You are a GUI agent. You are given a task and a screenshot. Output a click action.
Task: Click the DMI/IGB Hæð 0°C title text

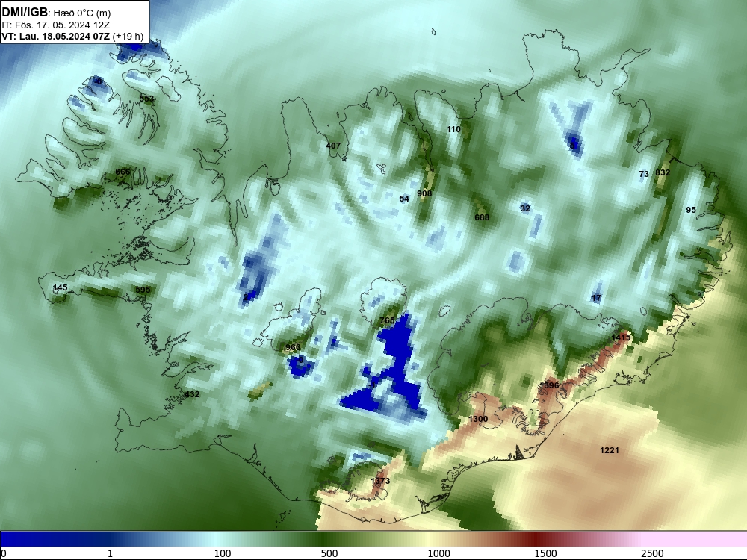click(56, 13)
